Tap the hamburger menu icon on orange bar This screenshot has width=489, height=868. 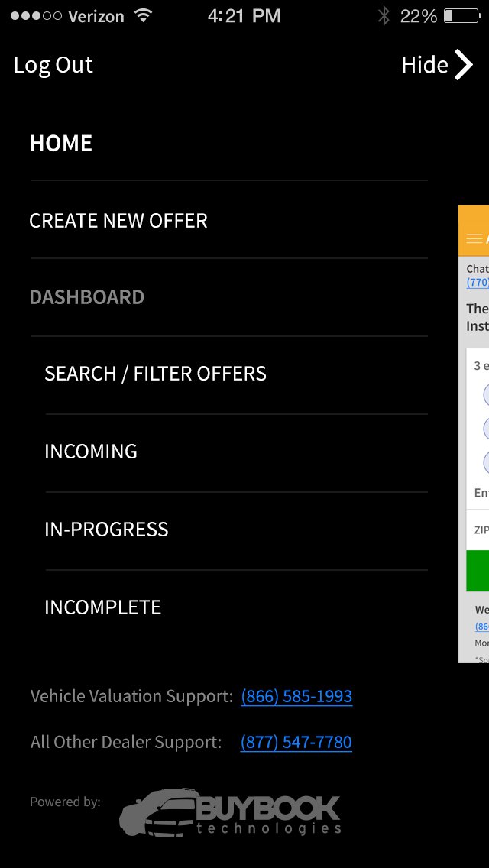[474, 238]
